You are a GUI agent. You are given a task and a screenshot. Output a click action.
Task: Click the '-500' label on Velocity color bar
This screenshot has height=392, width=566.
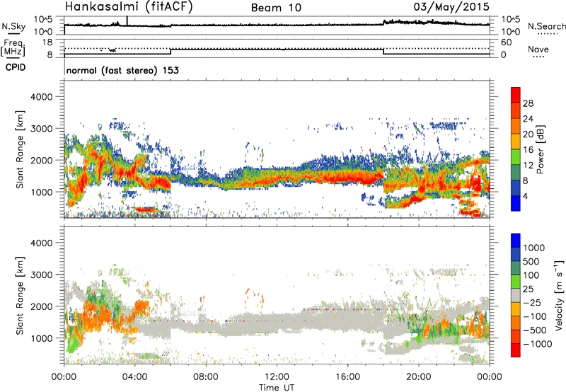[536, 330]
